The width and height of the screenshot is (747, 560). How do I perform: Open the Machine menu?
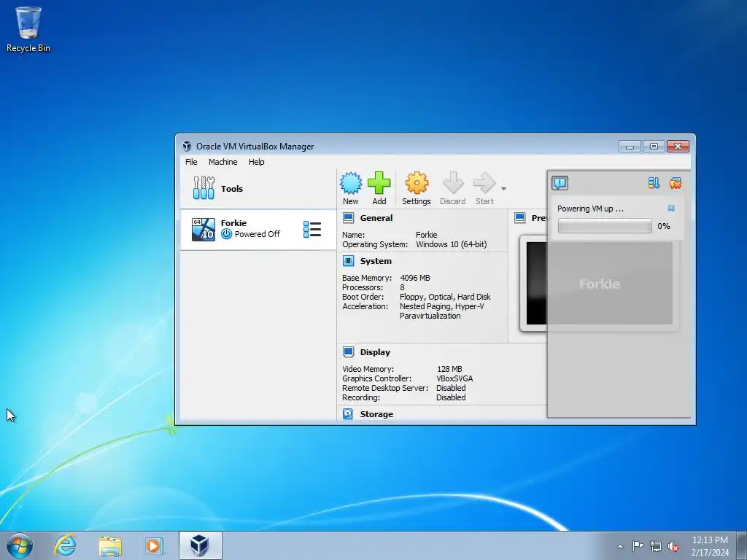223,162
